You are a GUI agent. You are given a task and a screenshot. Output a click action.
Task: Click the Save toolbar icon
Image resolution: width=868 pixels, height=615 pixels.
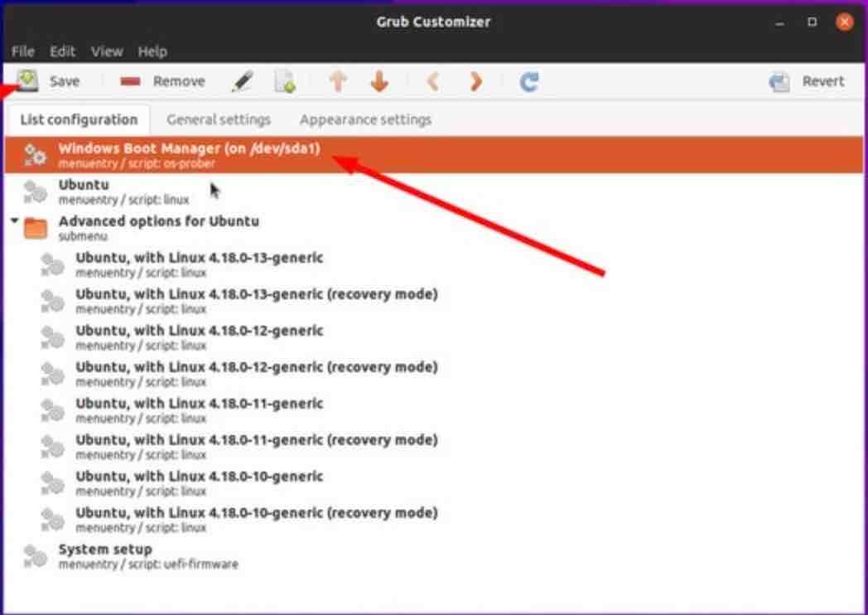(x=27, y=81)
